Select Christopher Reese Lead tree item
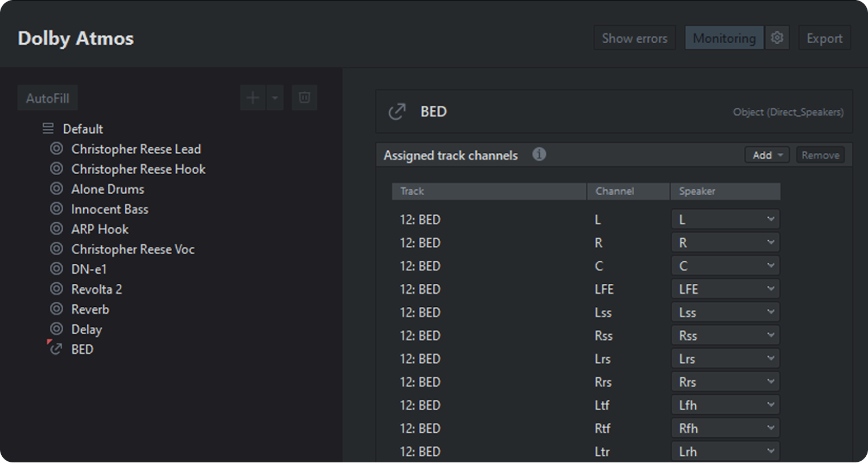868x463 pixels. 136,149
